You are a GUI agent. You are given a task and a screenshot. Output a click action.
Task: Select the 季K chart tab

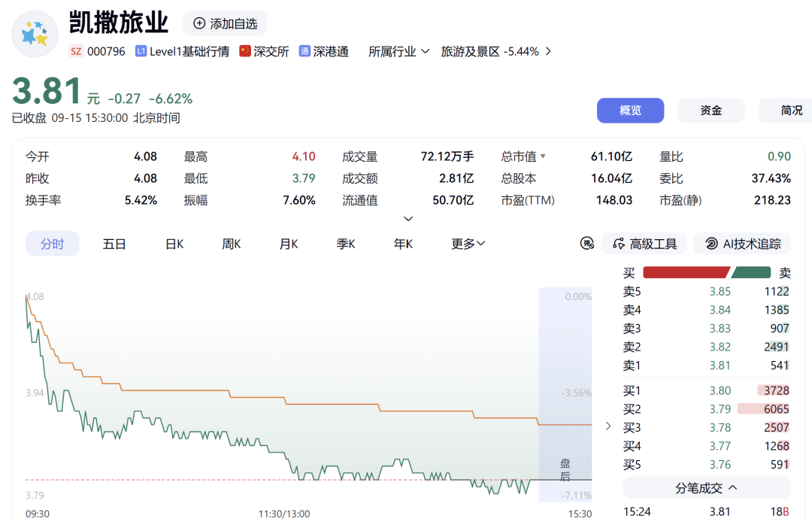pyautogui.click(x=345, y=244)
